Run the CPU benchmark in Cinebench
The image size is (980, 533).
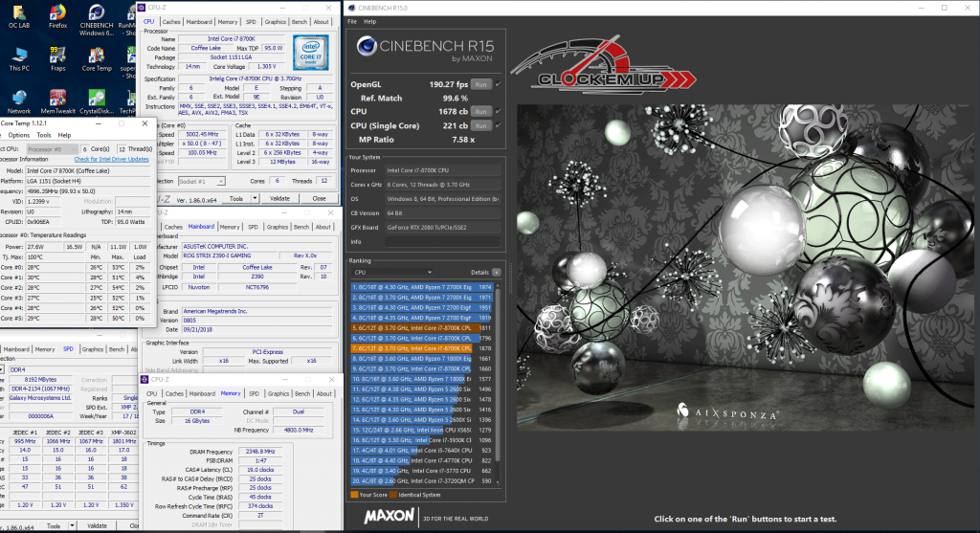point(481,111)
